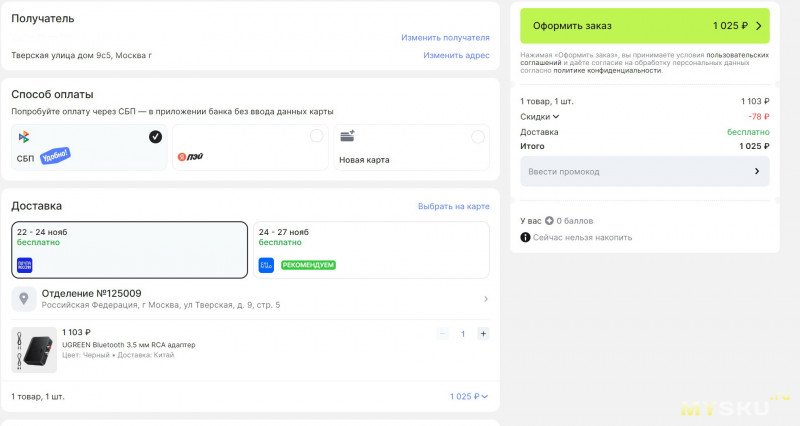800x426 pixels.
Task: Expand the Скидки discount details
Action: point(540,116)
